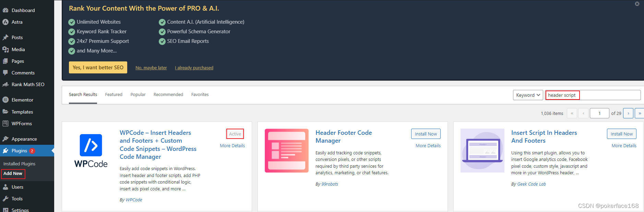Open WPCode Insert Headers and Footers title

(158, 145)
